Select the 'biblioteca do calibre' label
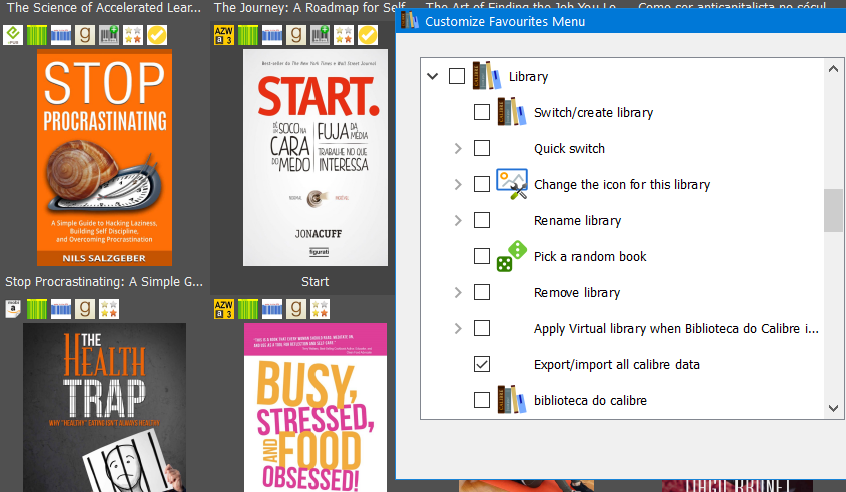This screenshot has height=492, width=846. tap(590, 400)
